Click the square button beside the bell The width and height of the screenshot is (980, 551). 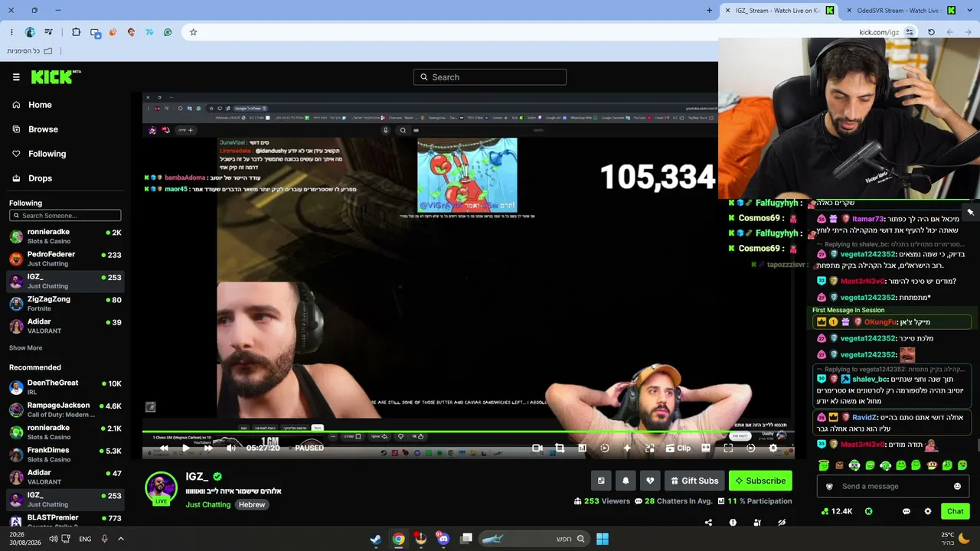601,481
